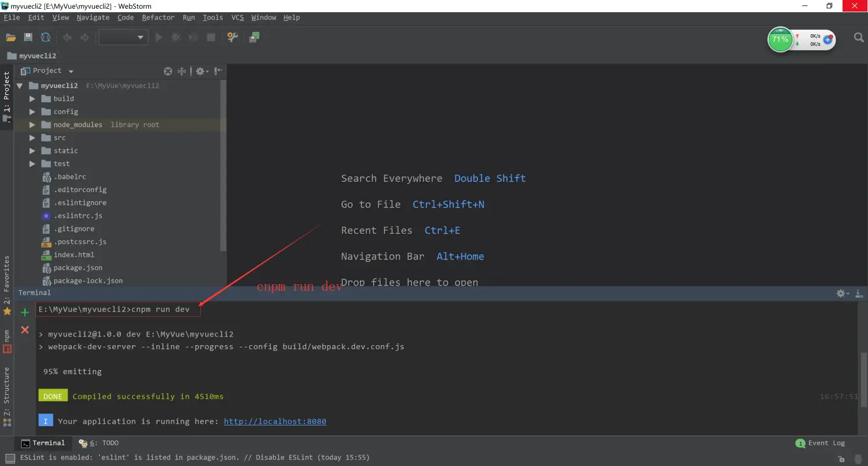Viewport: 868px width, 466px height.
Task: Click the Stop square icon
Action: point(211,38)
